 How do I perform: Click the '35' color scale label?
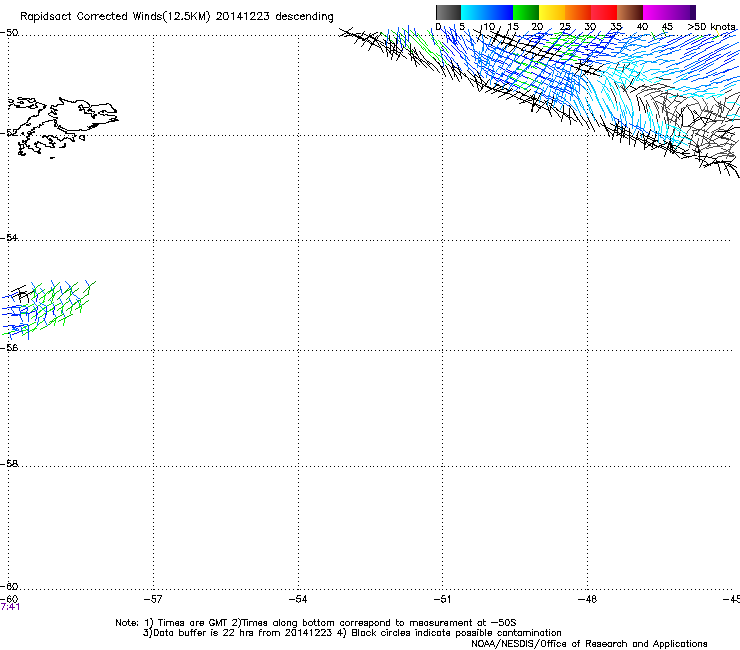616,27
